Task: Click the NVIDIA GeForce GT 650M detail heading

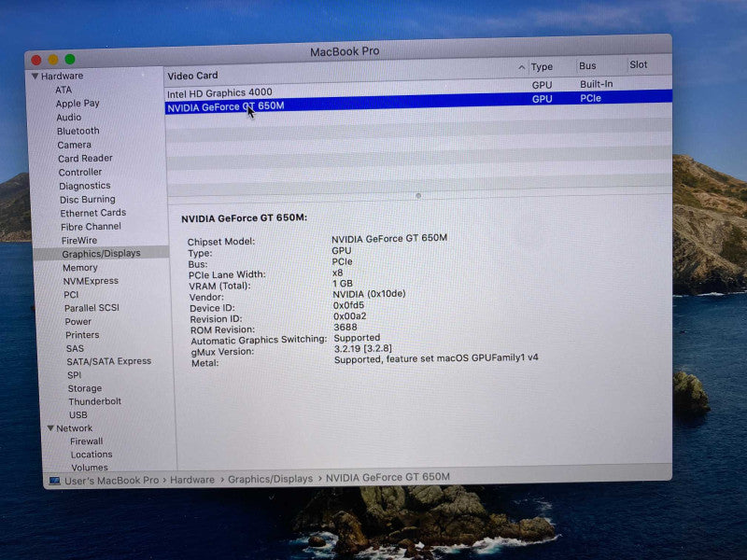Action: [244, 218]
